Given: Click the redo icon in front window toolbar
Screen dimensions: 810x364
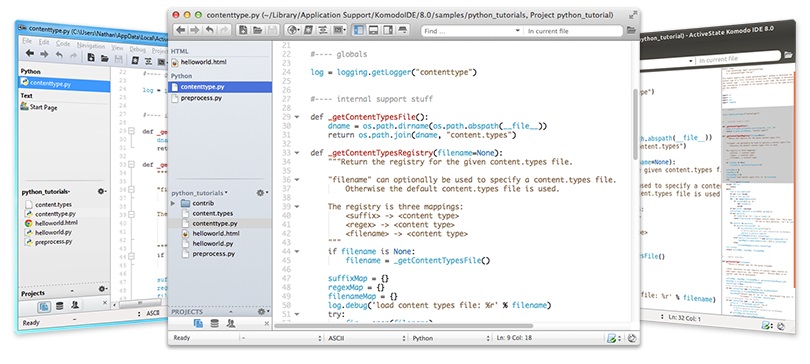Looking at the screenshot, I should (223, 30).
